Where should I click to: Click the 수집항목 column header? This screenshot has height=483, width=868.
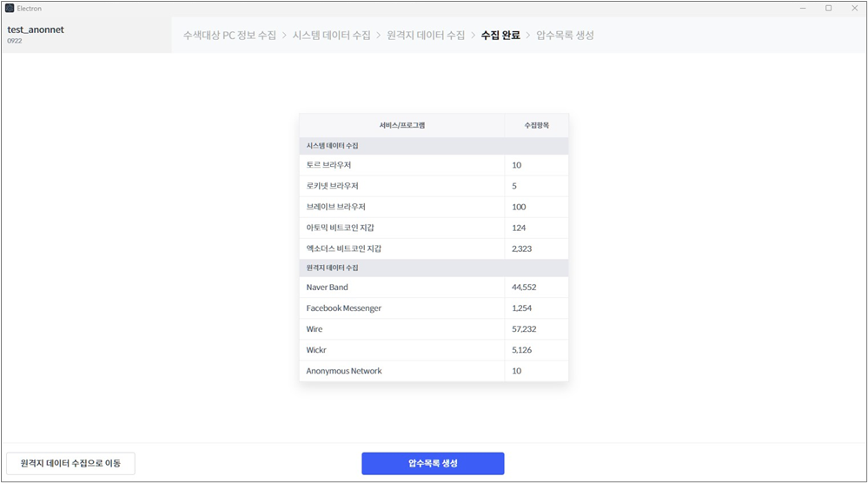click(536, 125)
